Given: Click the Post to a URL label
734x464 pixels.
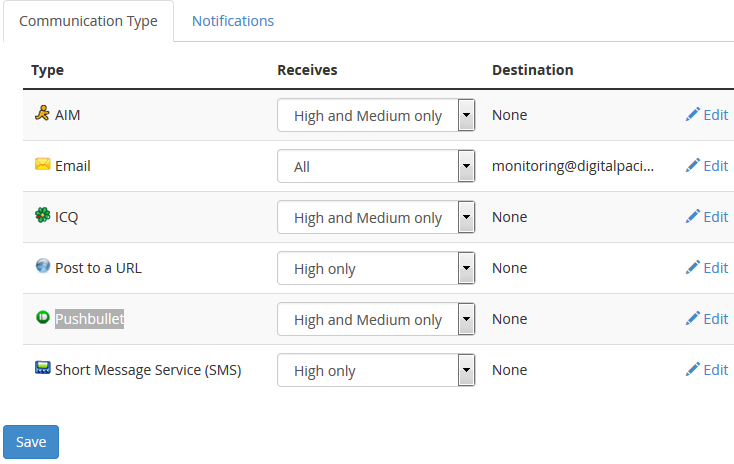Looking at the screenshot, I should [x=98, y=268].
